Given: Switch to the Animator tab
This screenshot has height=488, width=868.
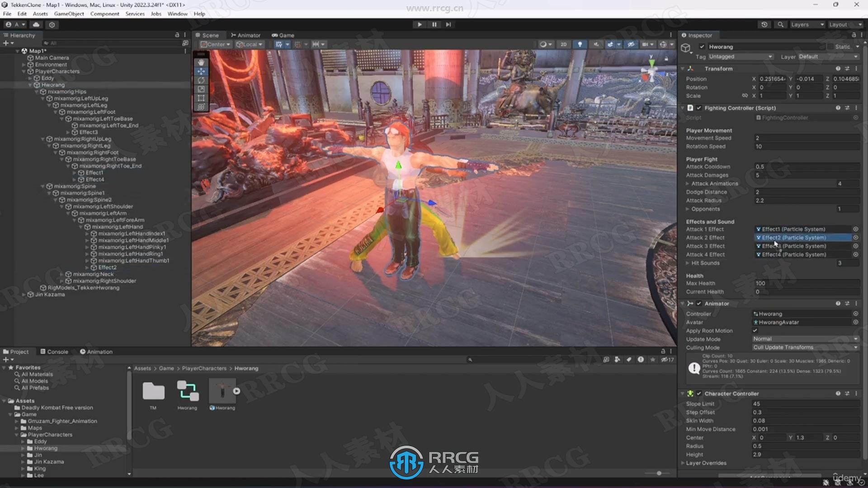Looking at the screenshot, I should click(245, 35).
